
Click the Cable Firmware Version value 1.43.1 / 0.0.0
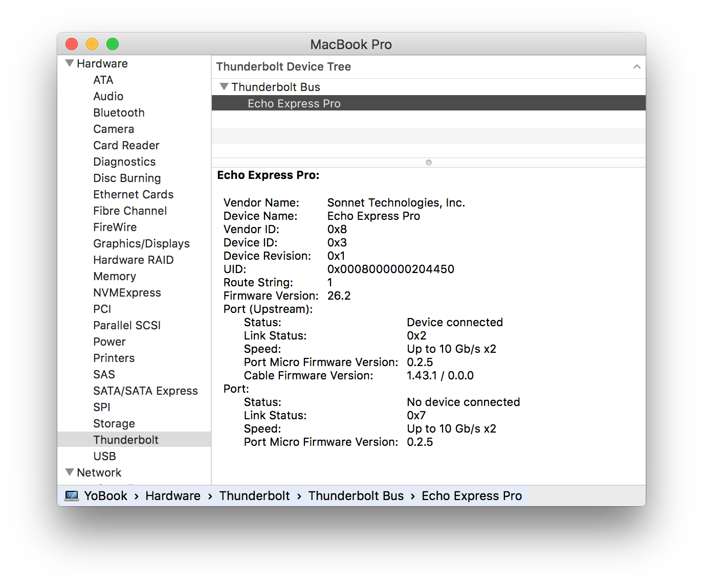[441, 375]
